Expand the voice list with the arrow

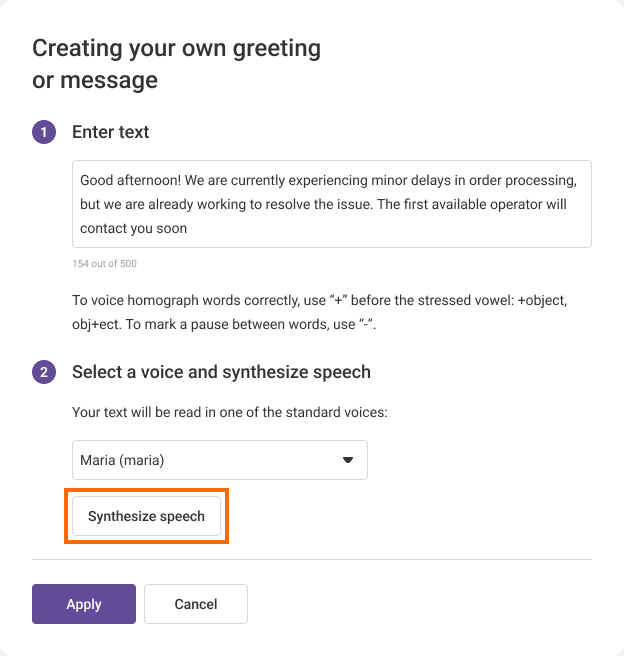[x=348, y=460]
